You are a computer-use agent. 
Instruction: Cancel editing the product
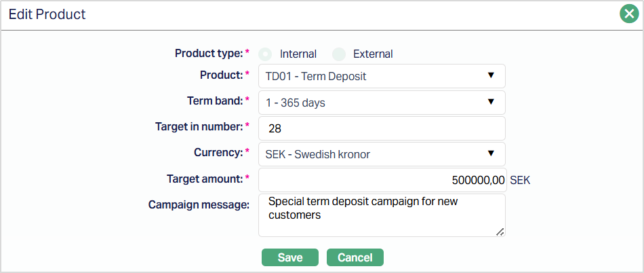[355, 257]
